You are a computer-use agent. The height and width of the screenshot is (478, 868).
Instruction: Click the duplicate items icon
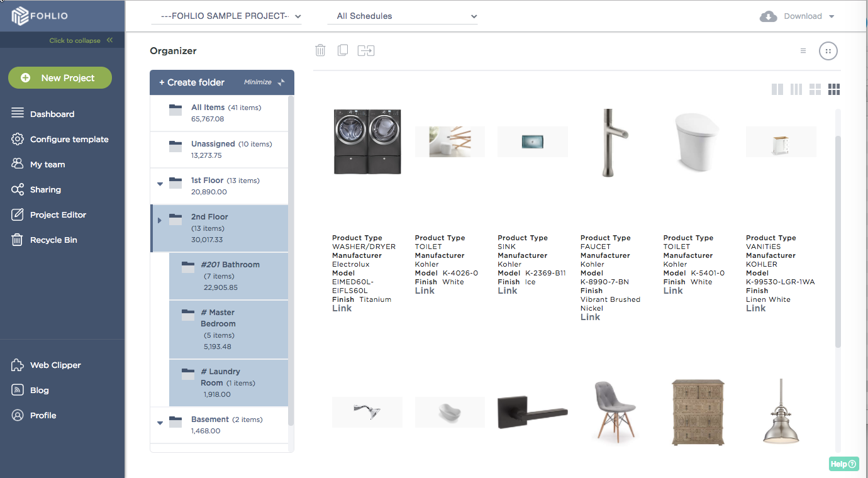tap(343, 50)
